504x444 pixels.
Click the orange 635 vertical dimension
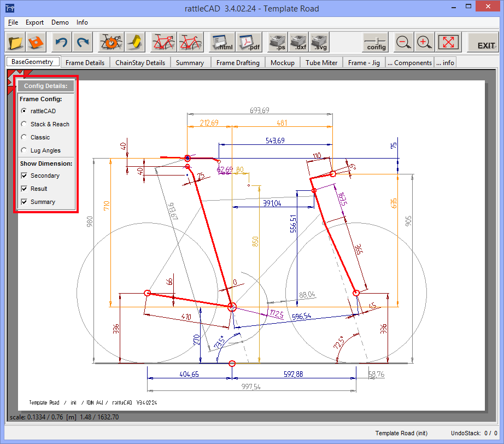394,203
